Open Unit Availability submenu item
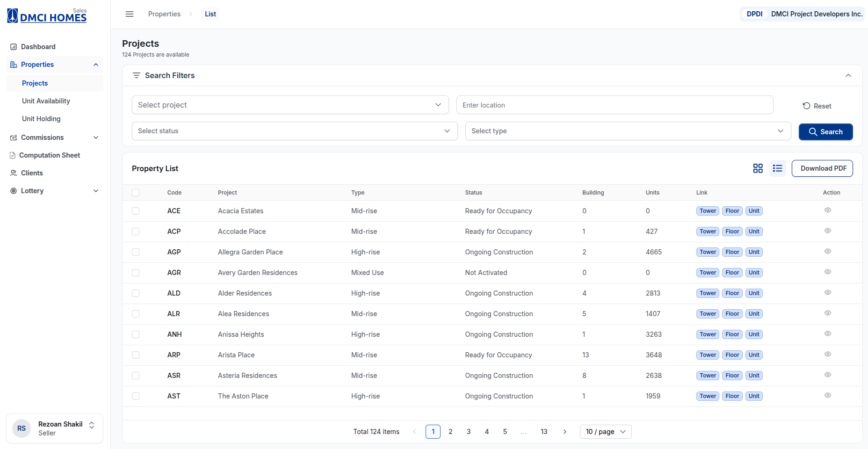 (x=46, y=101)
